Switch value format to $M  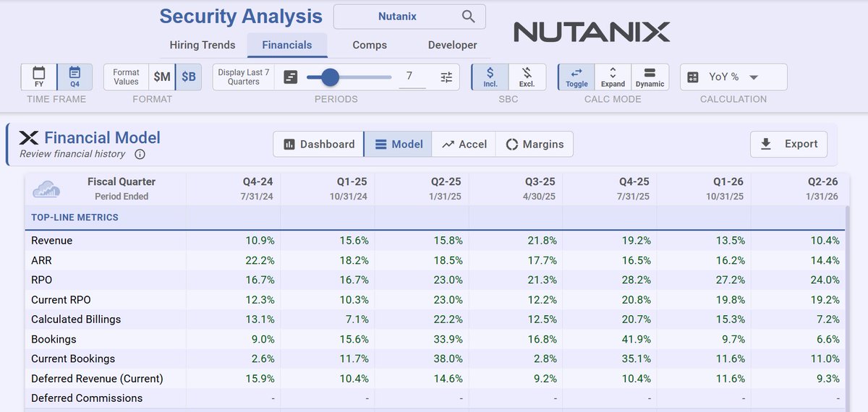(162, 77)
